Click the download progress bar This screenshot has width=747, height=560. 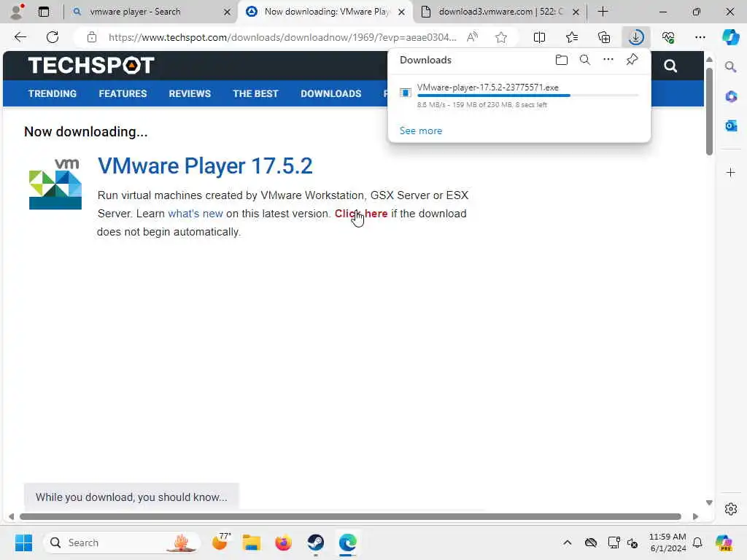coord(528,96)
